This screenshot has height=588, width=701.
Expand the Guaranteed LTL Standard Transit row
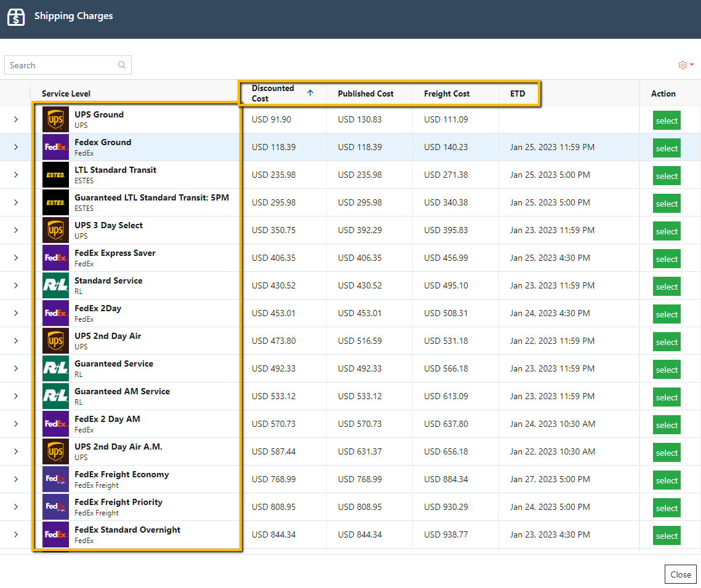coord(15,202)
